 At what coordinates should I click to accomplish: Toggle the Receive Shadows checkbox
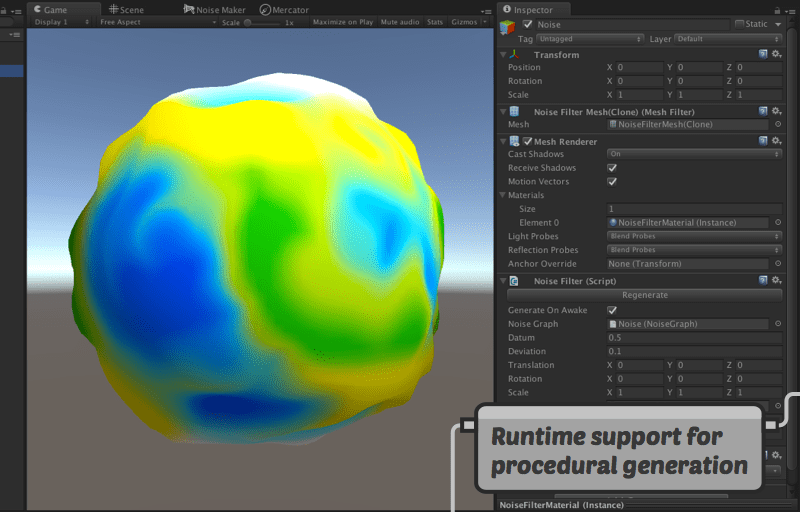pyautogui.click(x=612, y=168)
